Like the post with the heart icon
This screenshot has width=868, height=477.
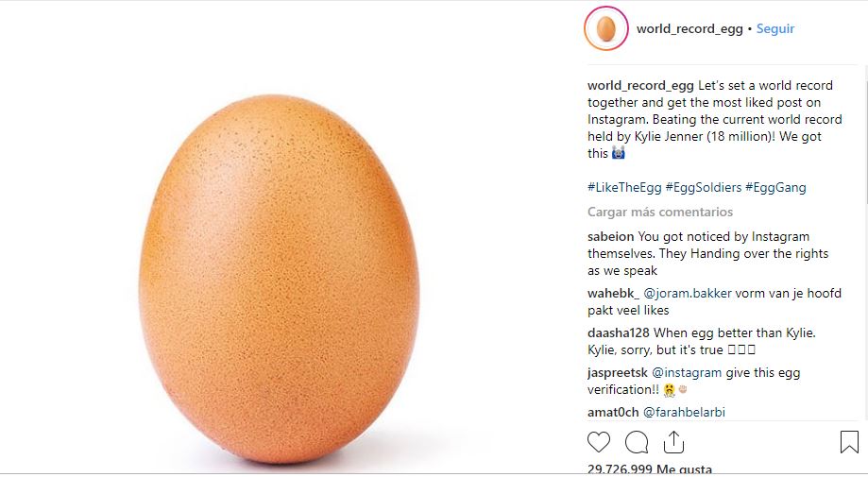[599, 441]
